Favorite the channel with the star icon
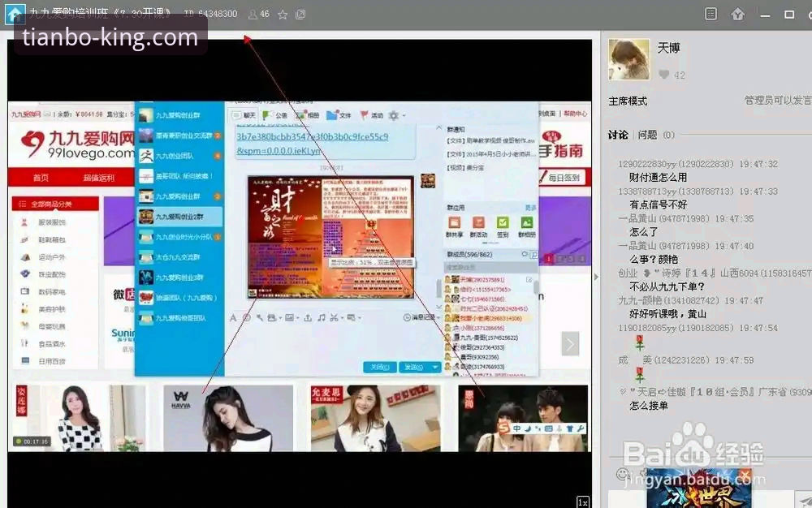This screenshot has width=812, height=508. pyautogui.click(x=283, y=15)
